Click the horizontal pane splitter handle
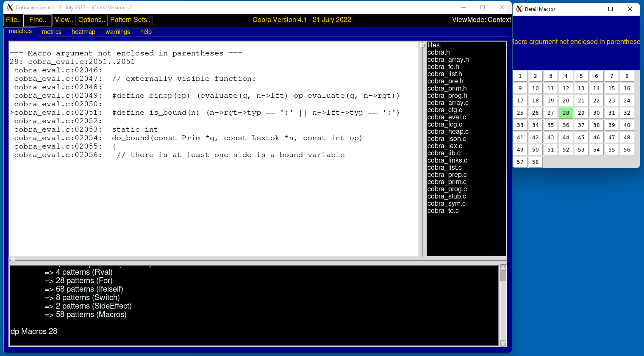The width and height of the screenshot is (644, 356). point(13,260)
